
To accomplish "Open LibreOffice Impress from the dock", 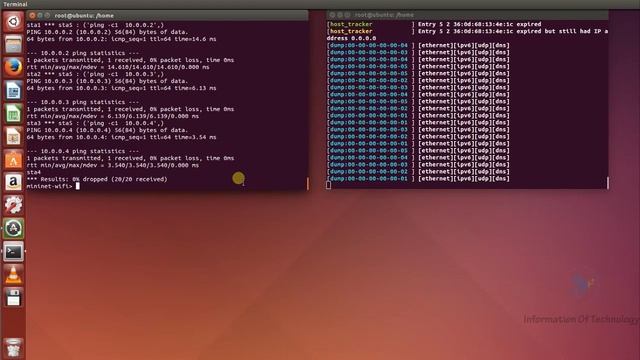I will (13, 136).
